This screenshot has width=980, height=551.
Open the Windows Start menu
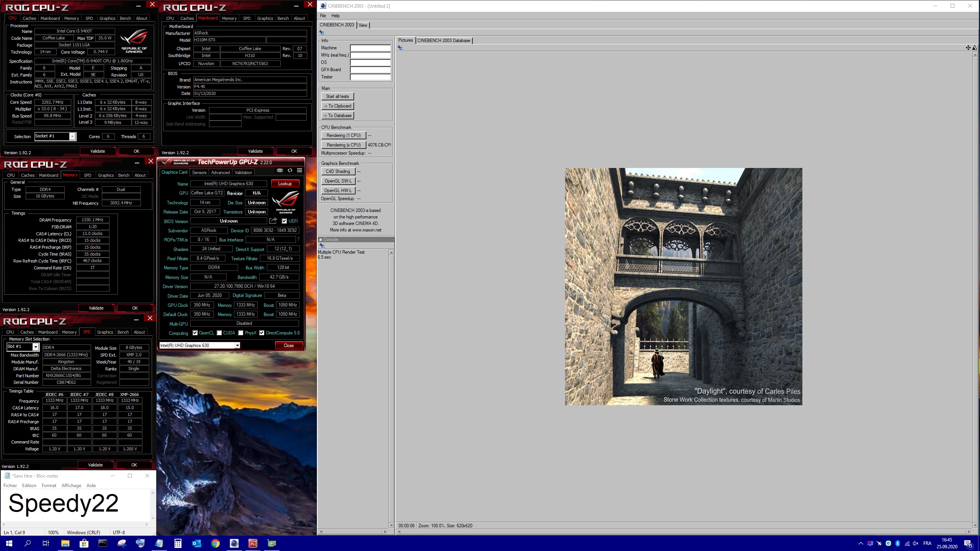click(x=9, y=543)
